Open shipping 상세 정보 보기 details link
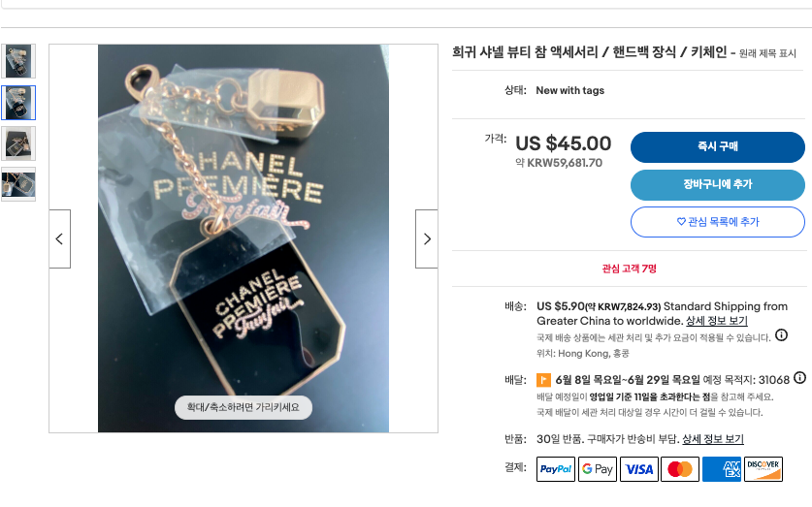Image resolution: width=812 pixels, height=507 pixels. coord(716,321)
